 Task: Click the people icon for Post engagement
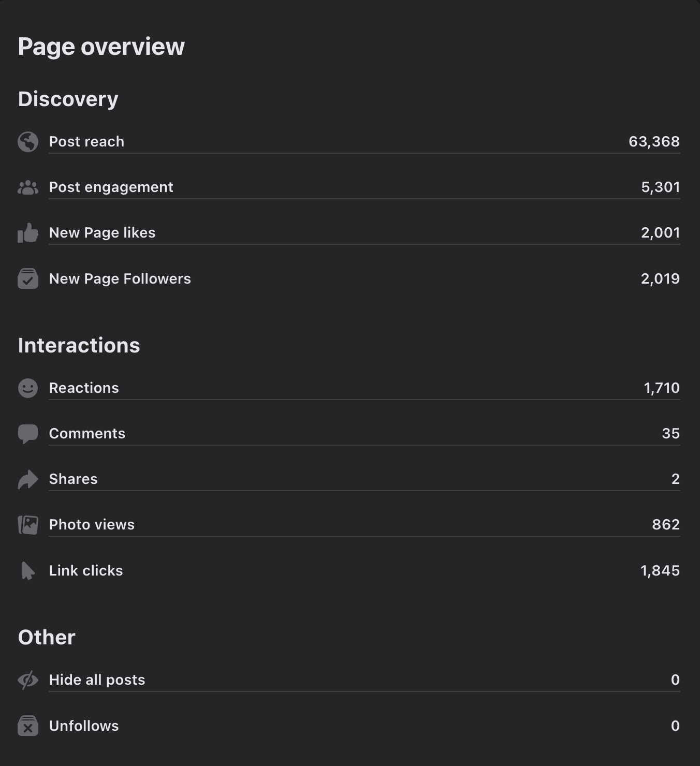[28, 187]
